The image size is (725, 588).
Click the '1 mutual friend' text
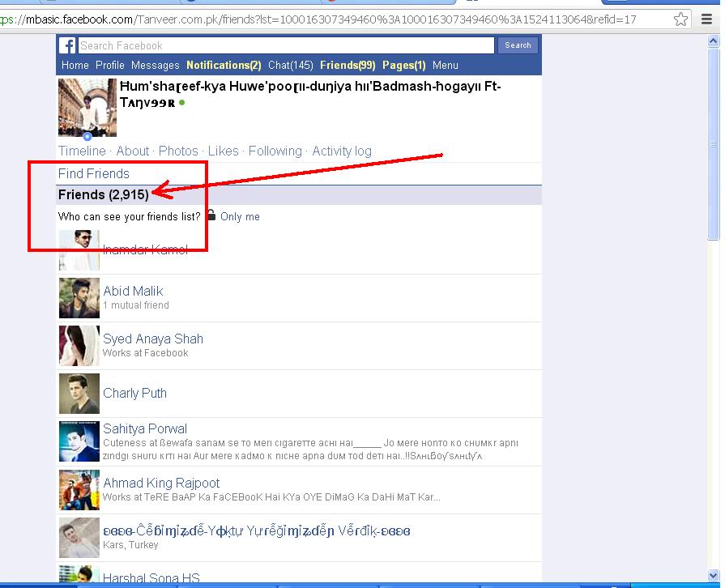click(136, 305)
